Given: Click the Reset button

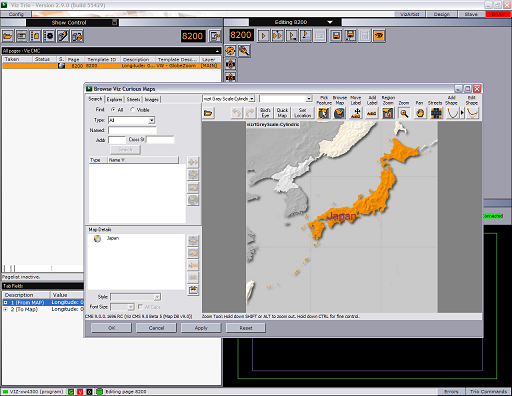Looking at the screenshot, I should click(246, 328).
